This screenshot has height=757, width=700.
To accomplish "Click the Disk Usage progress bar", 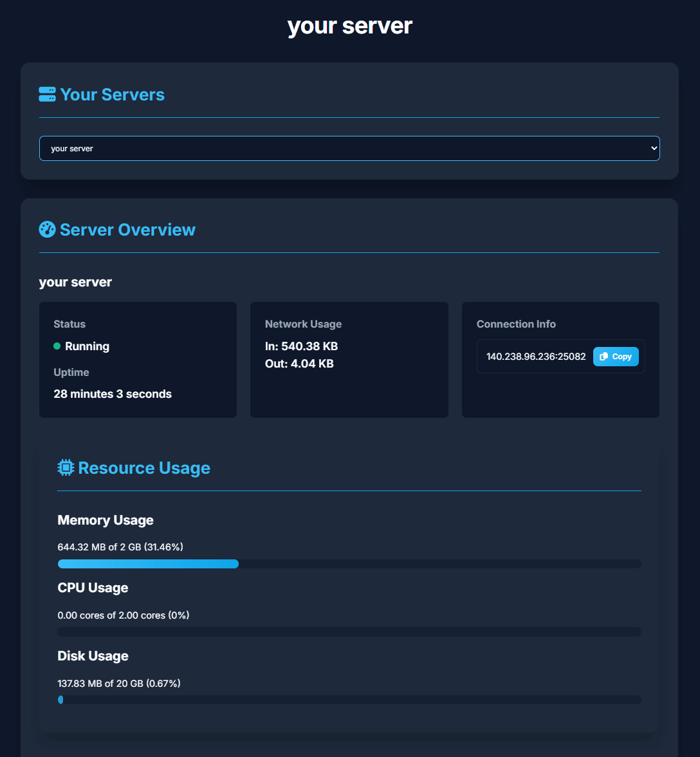I will click(349, 700).
